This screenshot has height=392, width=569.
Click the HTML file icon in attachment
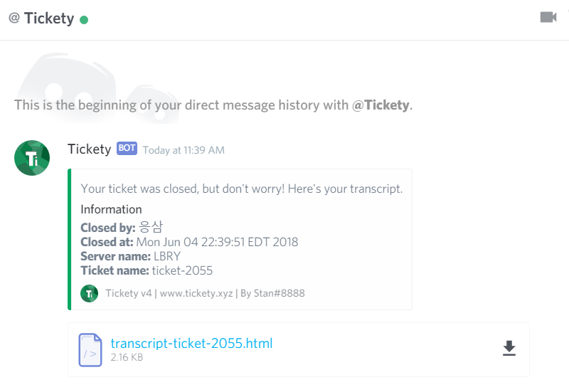(x=90, y=349)
